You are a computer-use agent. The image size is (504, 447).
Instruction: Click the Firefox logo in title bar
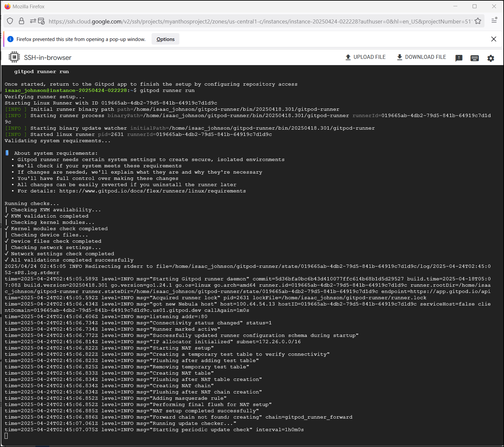point(7,6)
